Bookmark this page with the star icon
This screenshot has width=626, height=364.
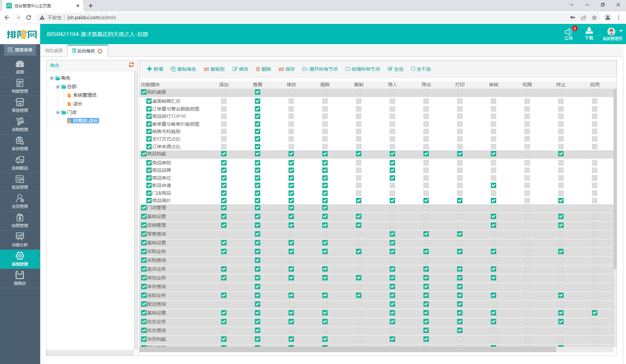594,18
